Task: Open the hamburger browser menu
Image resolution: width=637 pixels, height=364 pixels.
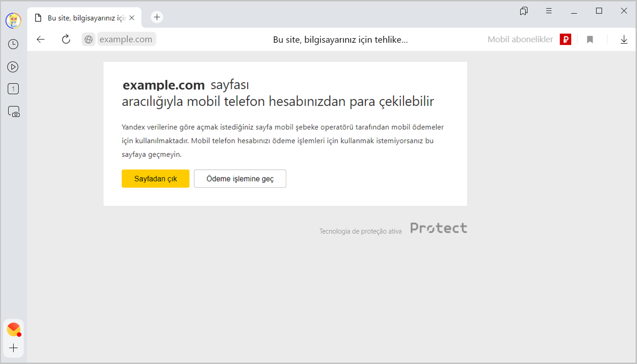Action: pyautogui.click(x=549, y=11)
